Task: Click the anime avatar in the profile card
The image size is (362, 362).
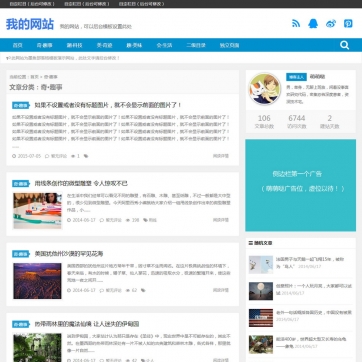Action: 265,89
